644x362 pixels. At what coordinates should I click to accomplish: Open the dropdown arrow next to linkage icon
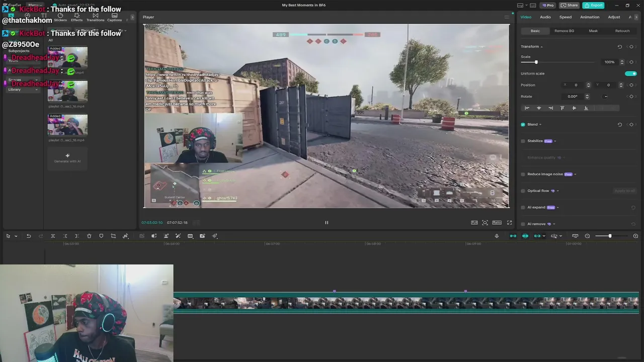tap(544, 236)
